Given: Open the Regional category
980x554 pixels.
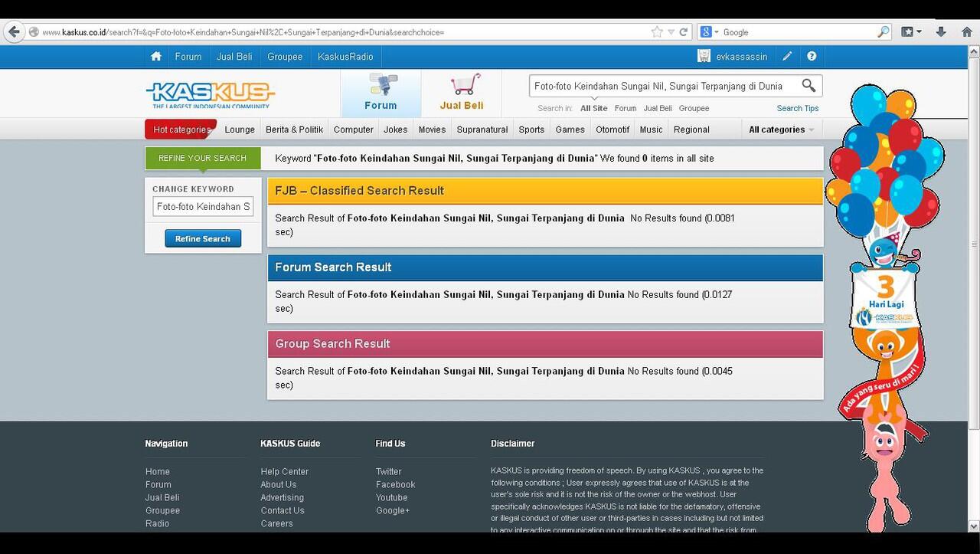Looking at the screenshot, I should (691, 129).
